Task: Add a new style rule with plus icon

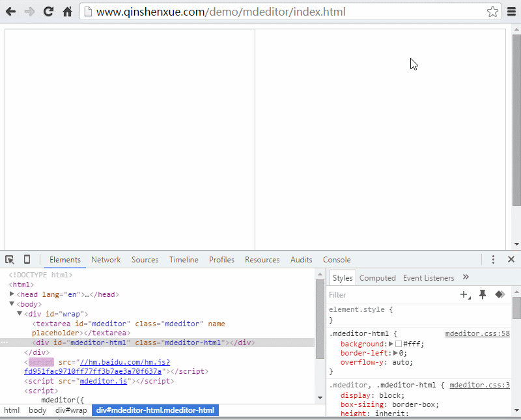Action: pos(465,294)
